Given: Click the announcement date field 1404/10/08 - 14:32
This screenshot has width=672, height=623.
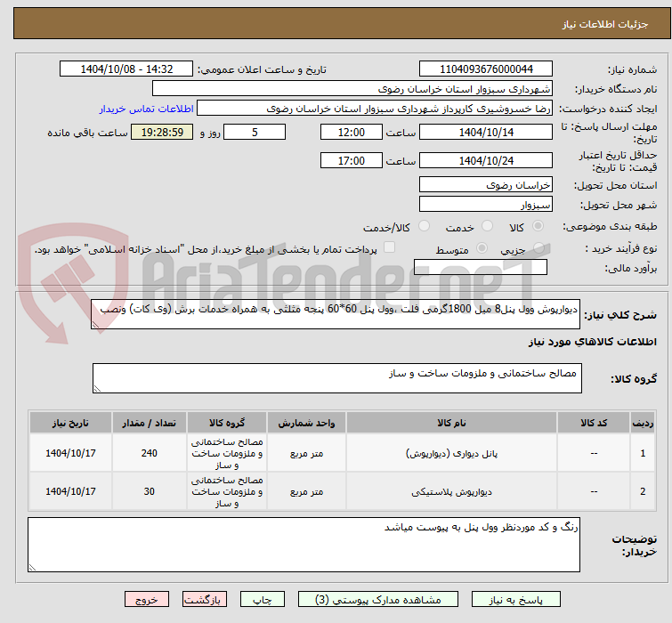Looking at the screenshot, I should point(126,69).
